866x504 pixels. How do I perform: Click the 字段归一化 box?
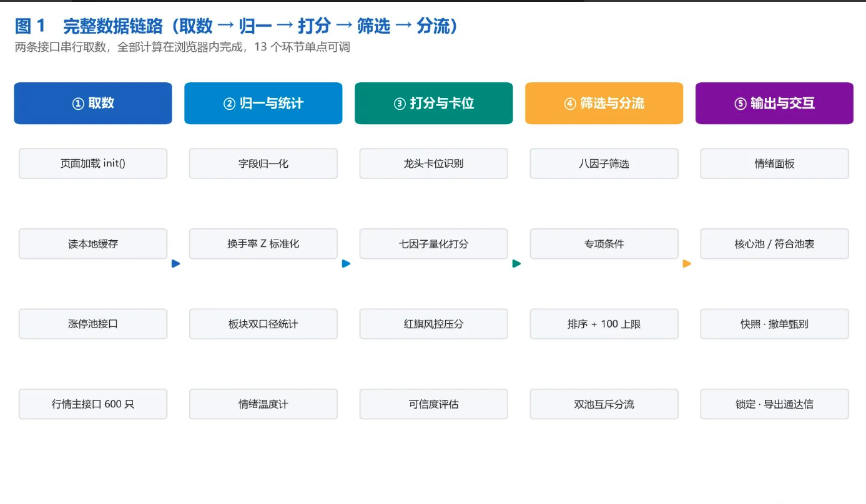[263, 163]
